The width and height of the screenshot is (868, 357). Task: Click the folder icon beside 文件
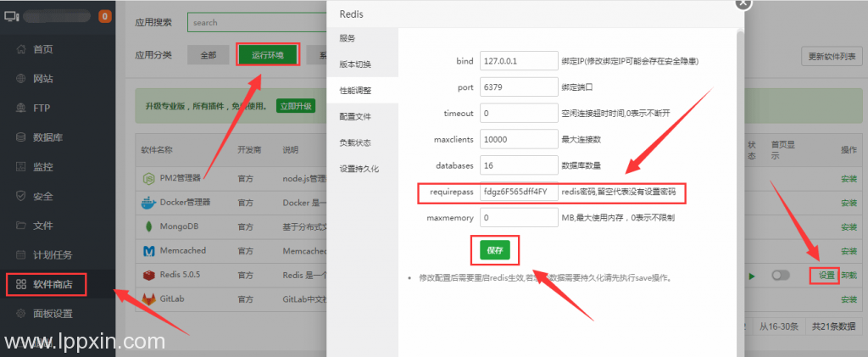click(x=21, y=226)
